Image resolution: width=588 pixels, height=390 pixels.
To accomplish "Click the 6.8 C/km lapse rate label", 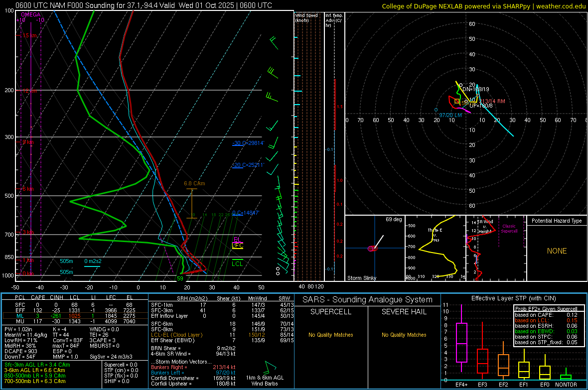I will point(194,183).
